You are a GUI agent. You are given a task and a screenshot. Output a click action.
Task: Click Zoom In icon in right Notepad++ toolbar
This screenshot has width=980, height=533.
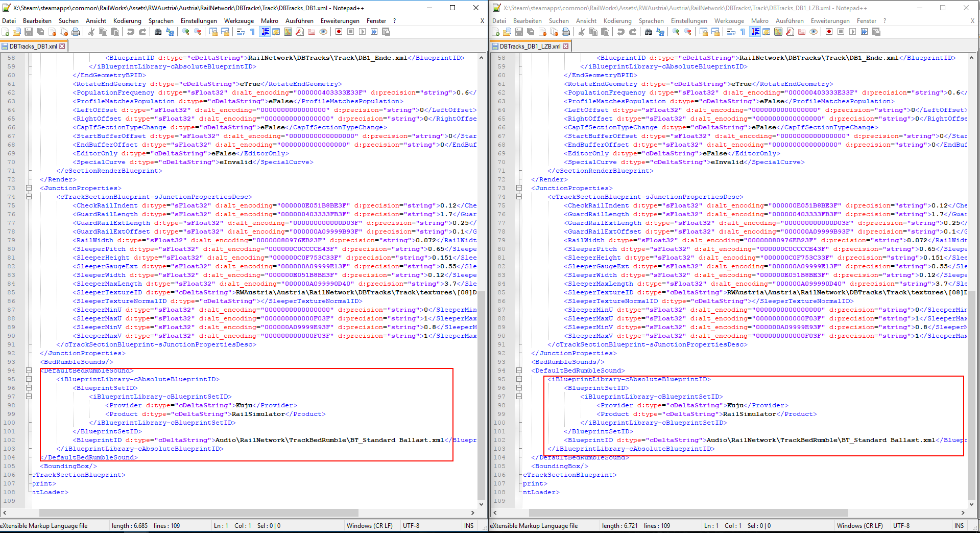point(676,32)
